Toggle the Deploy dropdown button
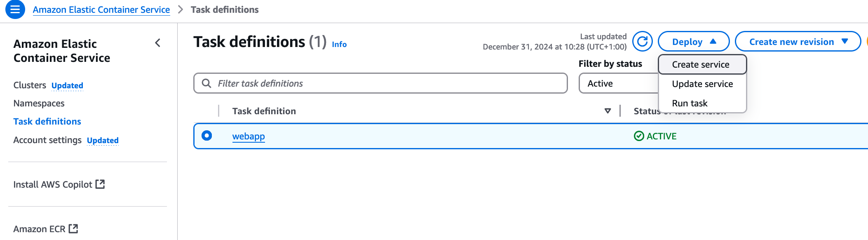 (x=694, y=42)
